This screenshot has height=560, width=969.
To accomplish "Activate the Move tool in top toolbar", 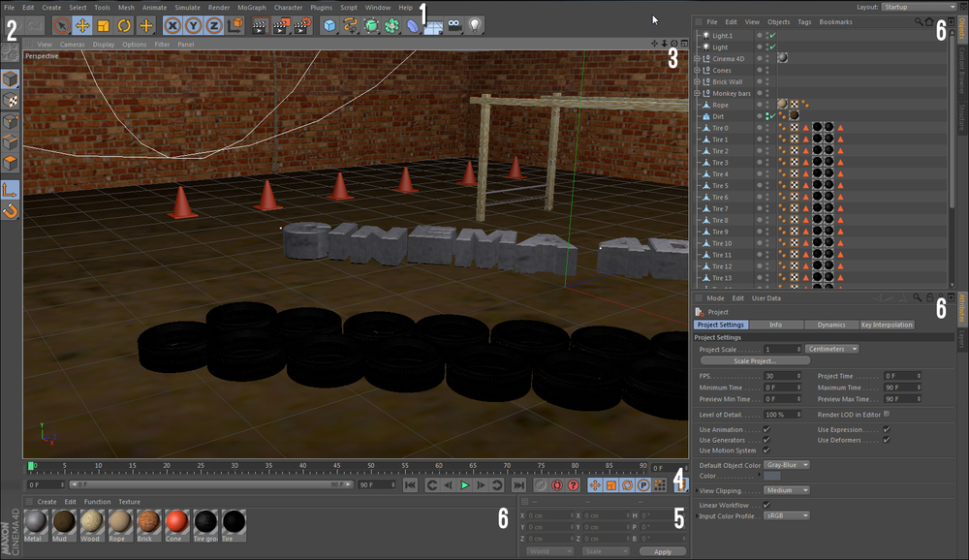I will click(x=82, y=25).
